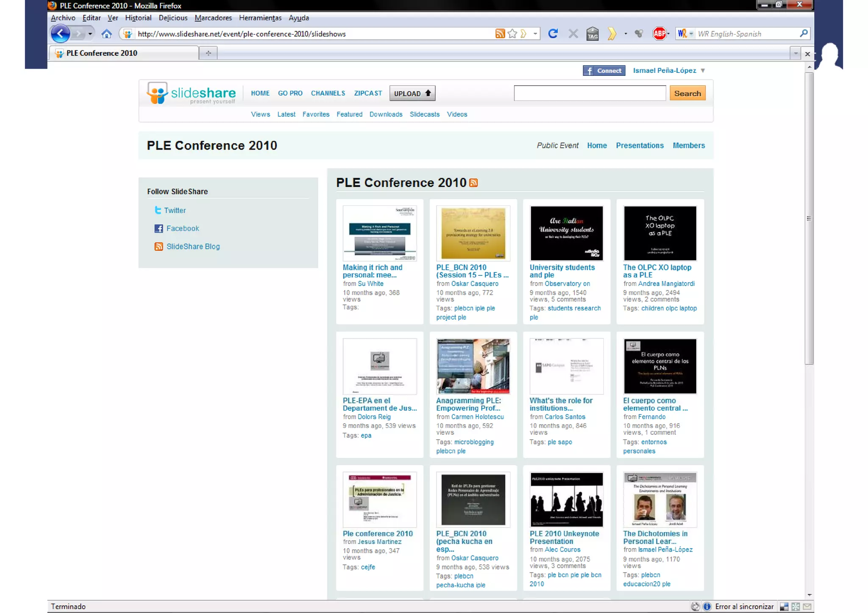Reload the page with refresh icon
Image resolution: width=868 pixels, height=613 pixels.
point(553,33)
